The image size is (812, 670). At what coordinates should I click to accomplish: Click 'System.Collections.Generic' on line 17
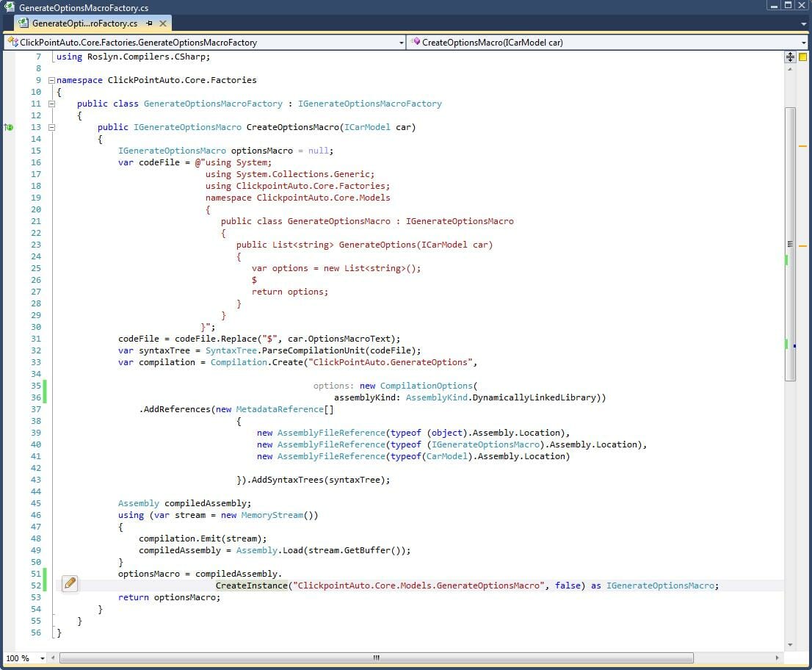click(x=303, y=174)
